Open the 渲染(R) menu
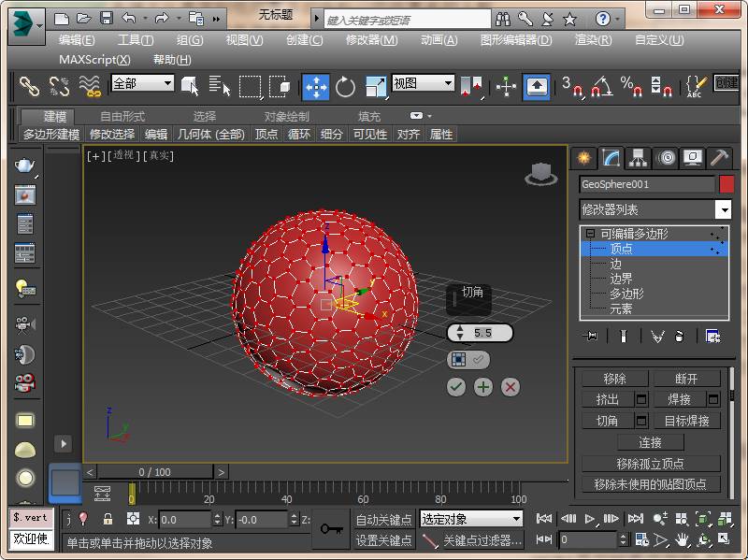This screenshot has height=560, width=748. pyautogui.click(x=593, y=40)
